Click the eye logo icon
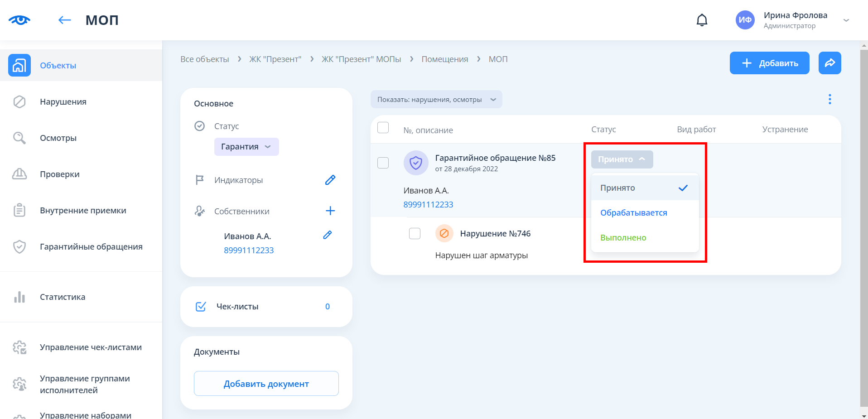Screen dimensions: 868x419 (x=19, y=20)
